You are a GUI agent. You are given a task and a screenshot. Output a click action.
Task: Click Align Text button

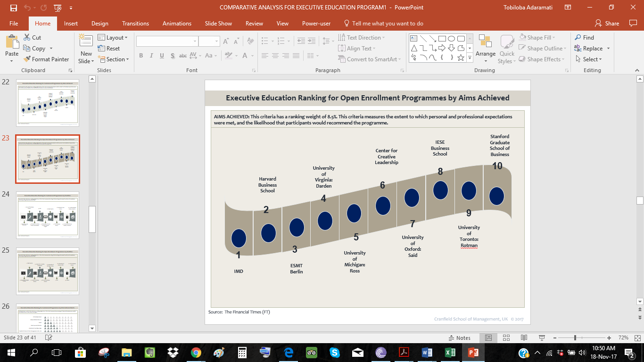[357, 49]
